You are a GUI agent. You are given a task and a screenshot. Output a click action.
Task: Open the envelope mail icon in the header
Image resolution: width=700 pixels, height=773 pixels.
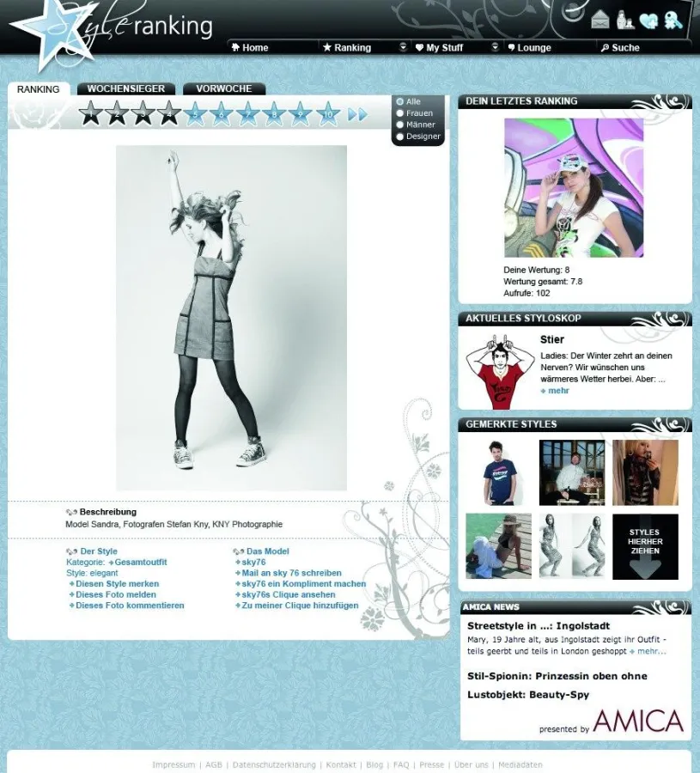click(600, 18)
